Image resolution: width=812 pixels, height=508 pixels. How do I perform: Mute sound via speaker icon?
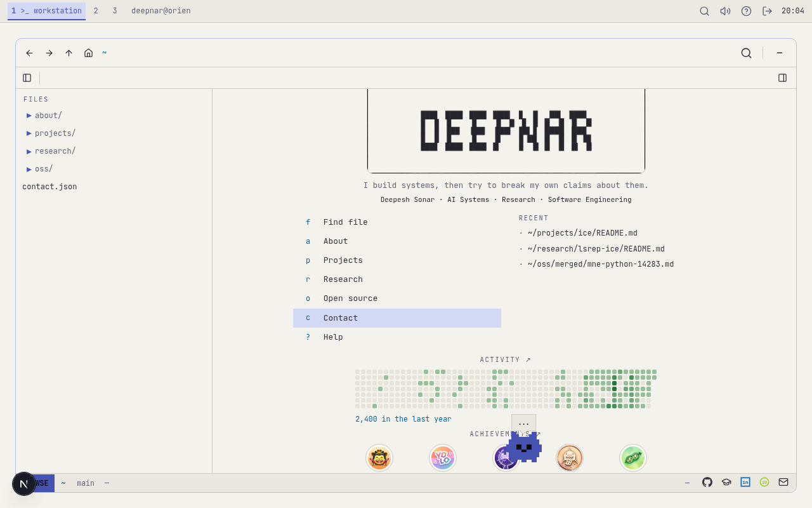(x=725, y=11)
